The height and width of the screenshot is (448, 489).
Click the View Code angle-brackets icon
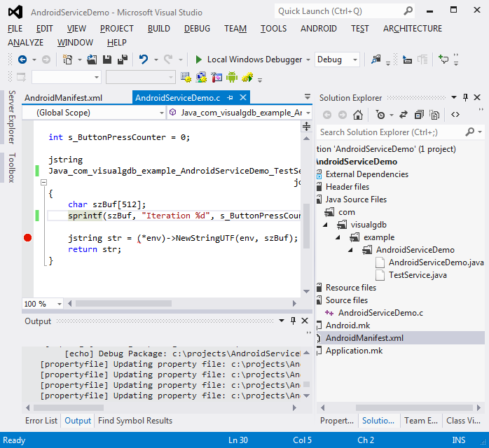[x=455, y=115]
